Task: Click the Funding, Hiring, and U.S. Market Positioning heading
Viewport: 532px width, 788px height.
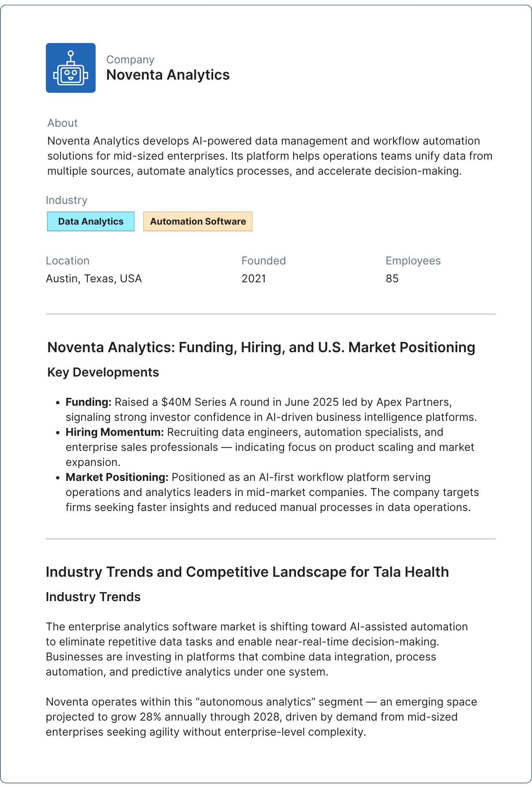Action: [261, 347]
